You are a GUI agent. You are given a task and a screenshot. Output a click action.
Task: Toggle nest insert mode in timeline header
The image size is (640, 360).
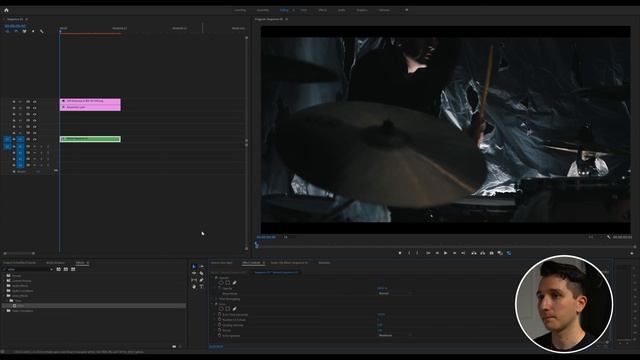7,31
